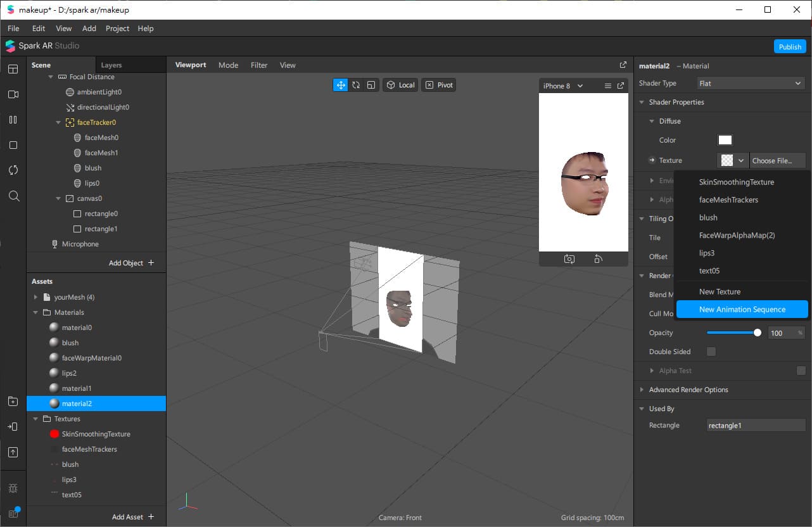This screenshot has height=527, width=812.
Task: Choose New Animation Sequence from texture menu
Action: 742,309
